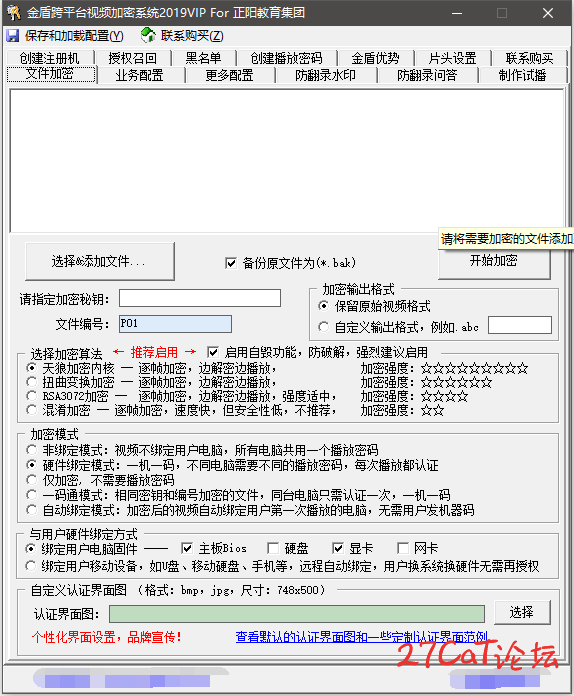Click the 请指定加密秘钥 input field
Image resolution: width=574 pixels, height=696 pixels.
[200, 298]
